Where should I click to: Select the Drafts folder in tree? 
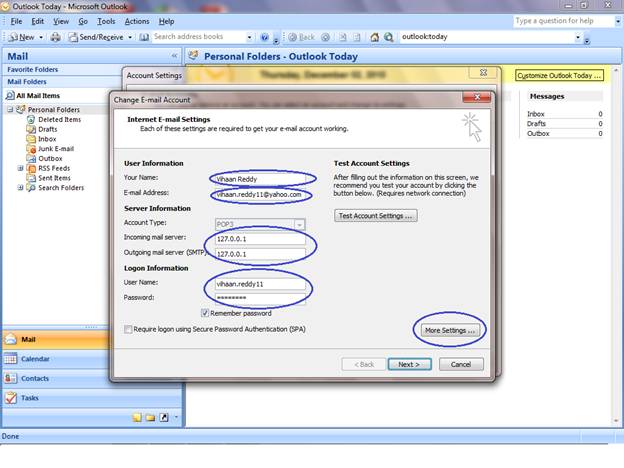coord(47,129)
